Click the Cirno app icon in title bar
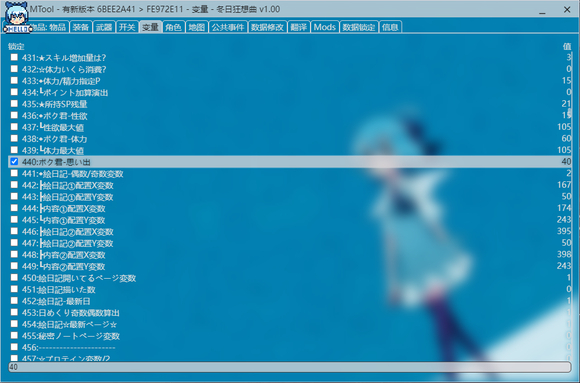This screenshot has width=580, height=383. click(16, 17)
